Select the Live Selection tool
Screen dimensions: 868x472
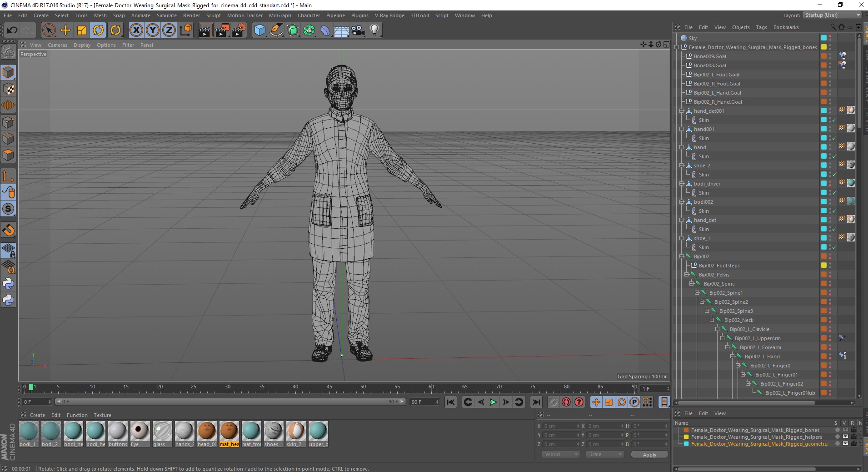pos(49,30)
